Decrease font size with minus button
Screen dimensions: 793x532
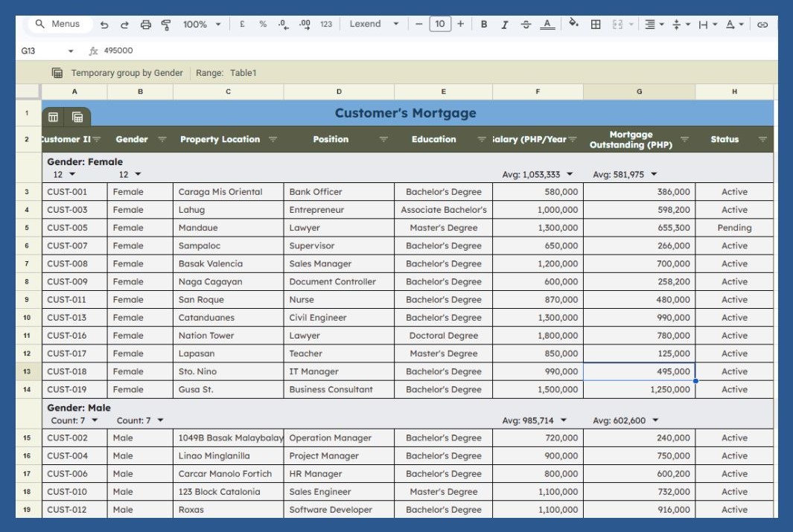pyautogui.click(x=418, y=25)
